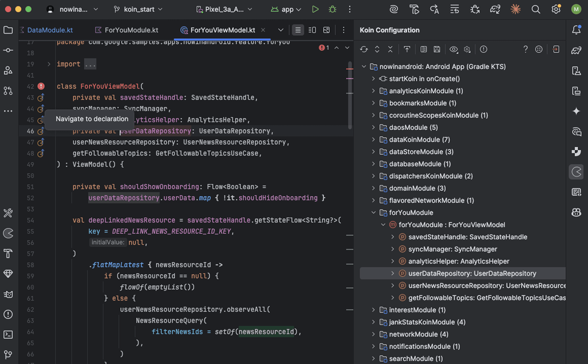Select userDataRepository: UserDataRepository tree entry

472,273
